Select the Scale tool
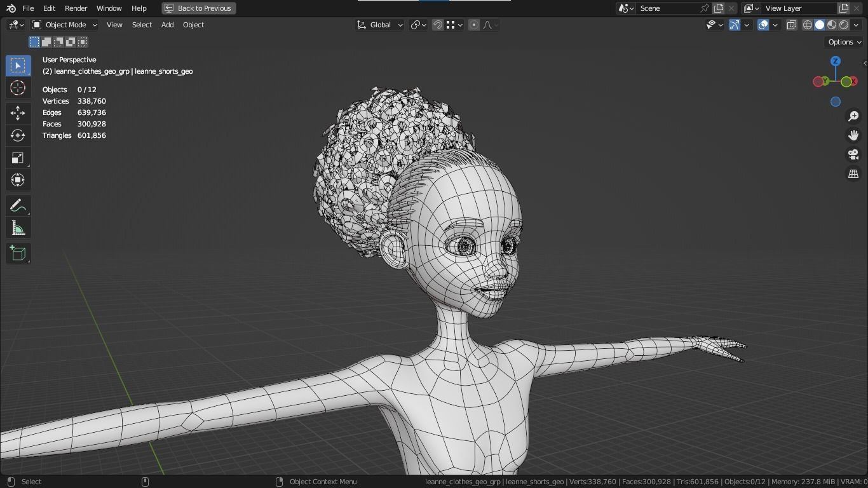 18,158
